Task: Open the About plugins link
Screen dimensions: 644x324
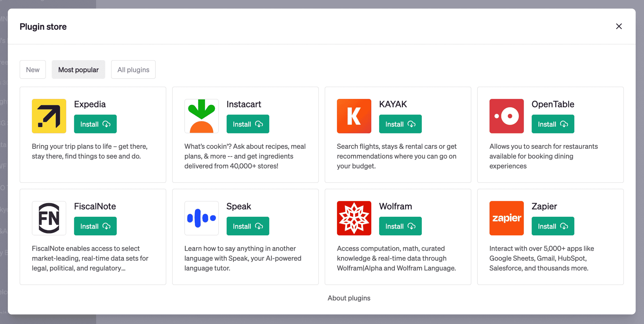Action: (x=349, y=298)
